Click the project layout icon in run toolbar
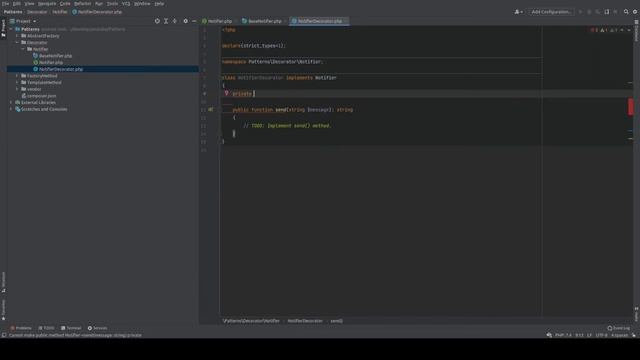Viewport: 640px width, 360px height. [x=607, y=12]
